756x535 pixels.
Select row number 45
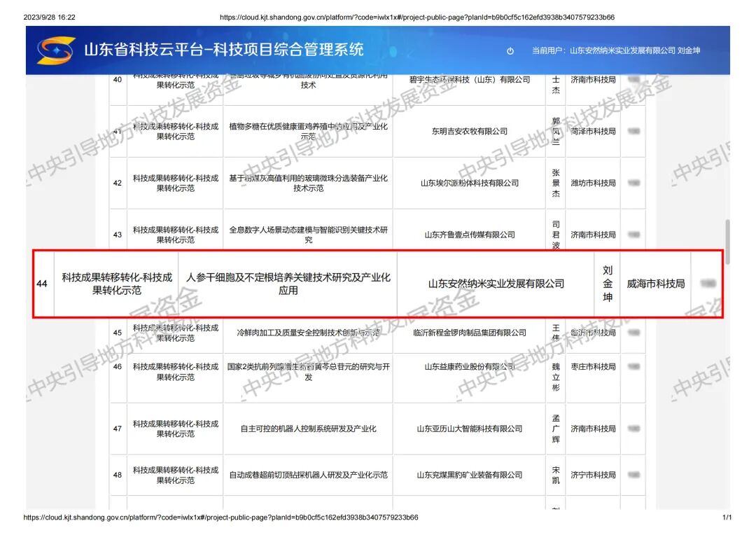pyautogui.click(x=117, y=333)
